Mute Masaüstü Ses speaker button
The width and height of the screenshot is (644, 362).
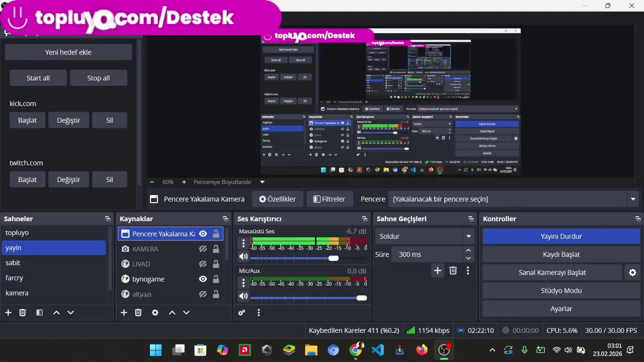click(244, 257)
